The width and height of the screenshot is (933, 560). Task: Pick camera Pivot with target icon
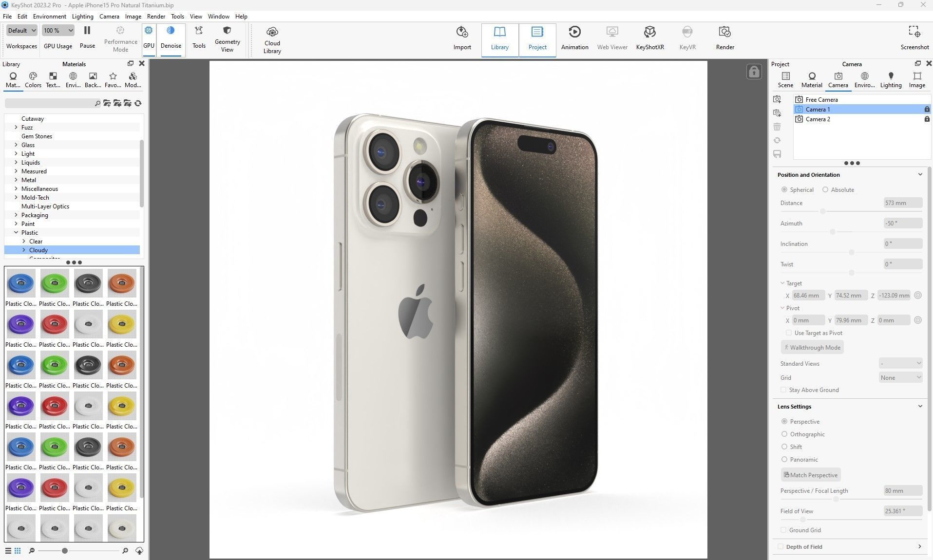(x=918, y=320)
